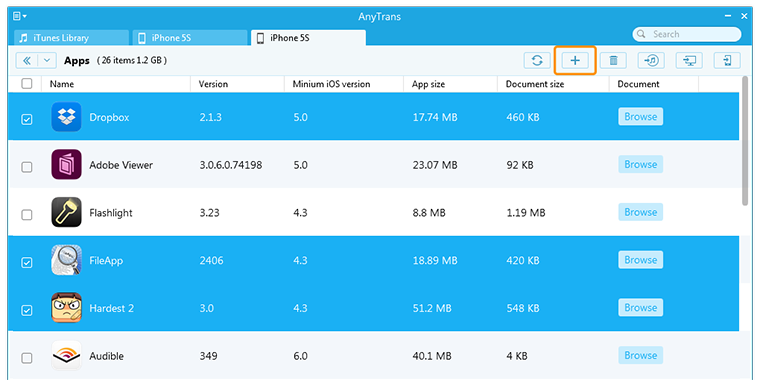Click the FileApp app name
The image size is (760, 380).
click(106, 261)
